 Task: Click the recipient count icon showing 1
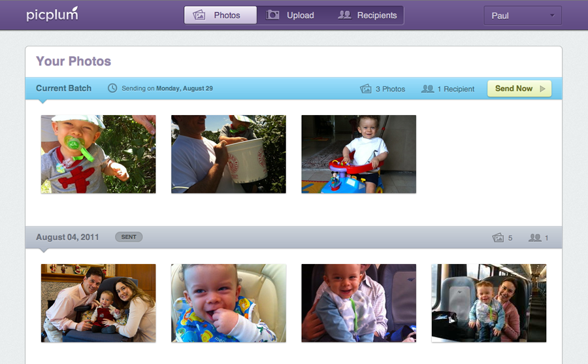point(534,237)
